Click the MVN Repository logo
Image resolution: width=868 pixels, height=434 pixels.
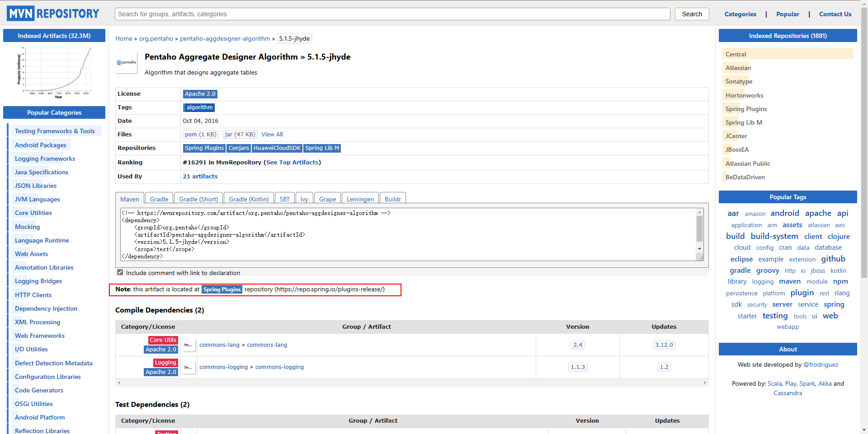53,14
